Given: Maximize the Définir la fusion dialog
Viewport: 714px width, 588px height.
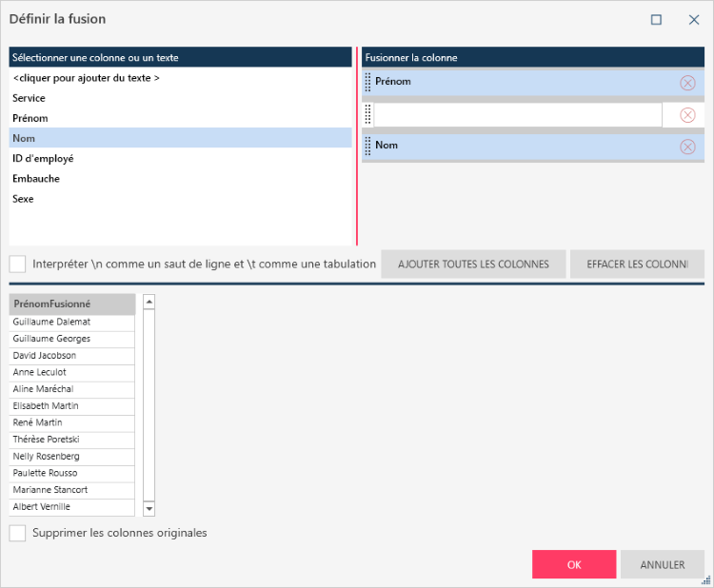Looking at the screenshot, I should click(656, 19).
